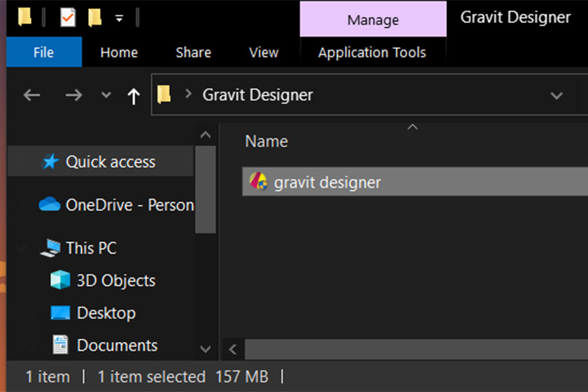
Task: Click the folder icon in the address bar
Action: coord(164,94)
